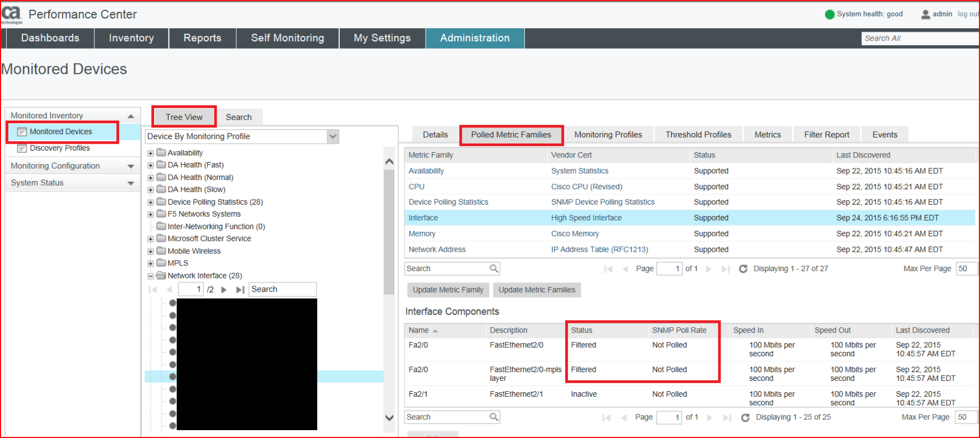Viewport: 980px width, 438px height.
Task: Open Device By Monitoring Profile dropdown
Action: point(332,136)
